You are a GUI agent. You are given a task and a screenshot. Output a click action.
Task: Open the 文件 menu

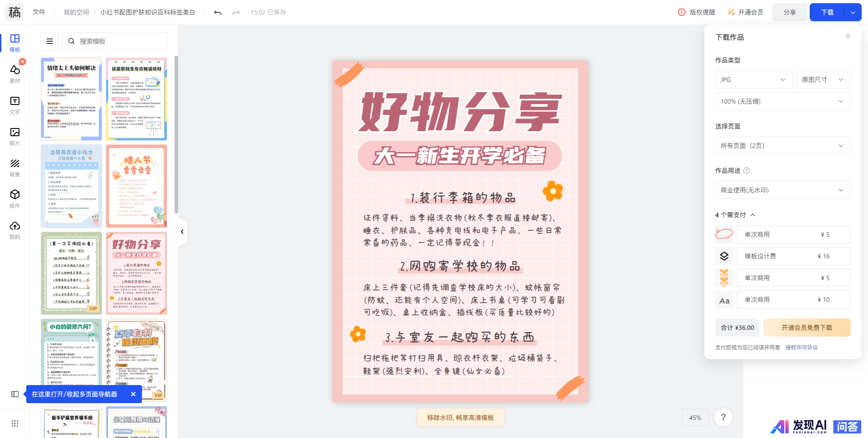39,12
